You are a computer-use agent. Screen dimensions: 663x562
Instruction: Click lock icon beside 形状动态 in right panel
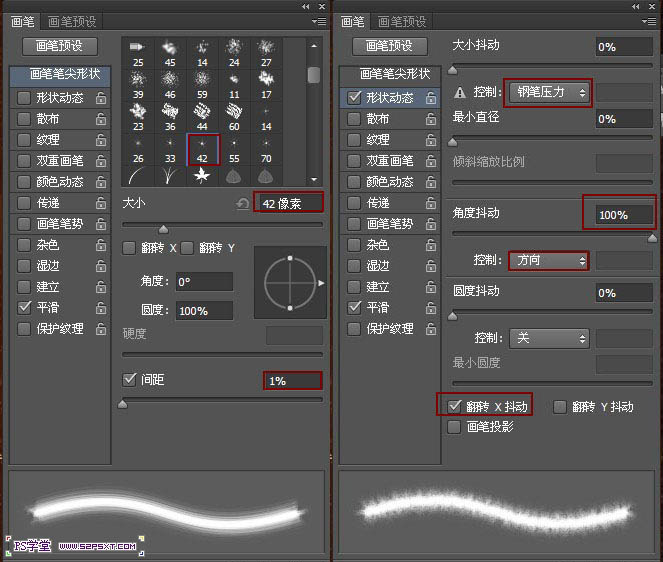(431, 97)
